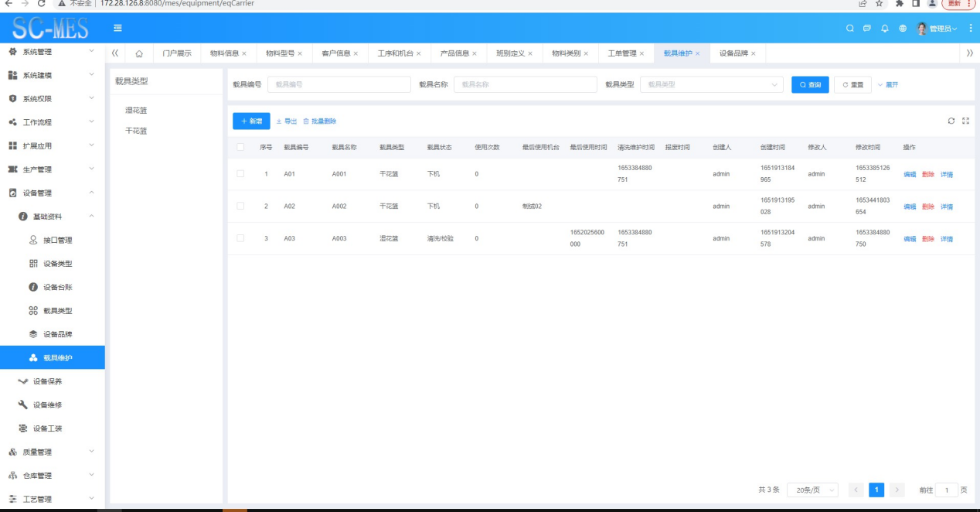Switch to the 物料型号 tab

click(280, 53)
